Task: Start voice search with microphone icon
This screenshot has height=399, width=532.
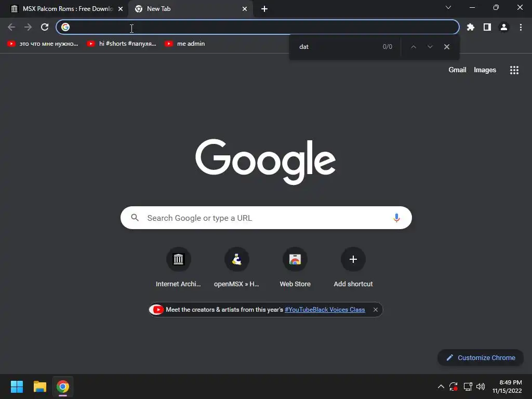Action: [396, 218]
